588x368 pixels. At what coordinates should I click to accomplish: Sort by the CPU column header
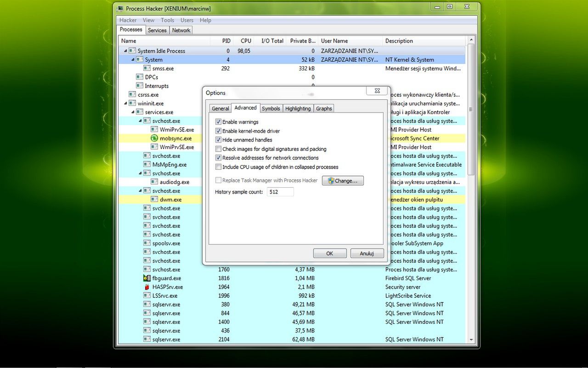244,41
